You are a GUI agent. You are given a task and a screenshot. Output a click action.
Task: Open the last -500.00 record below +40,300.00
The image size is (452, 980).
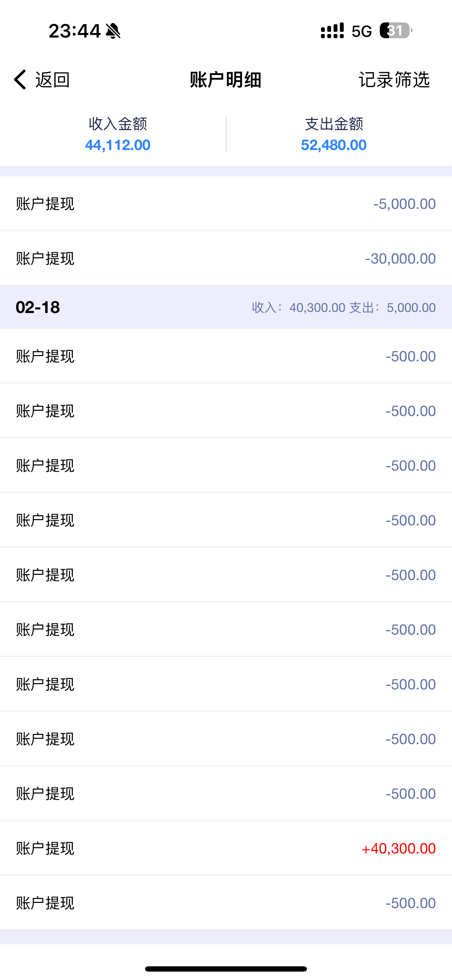pos(226,903)
